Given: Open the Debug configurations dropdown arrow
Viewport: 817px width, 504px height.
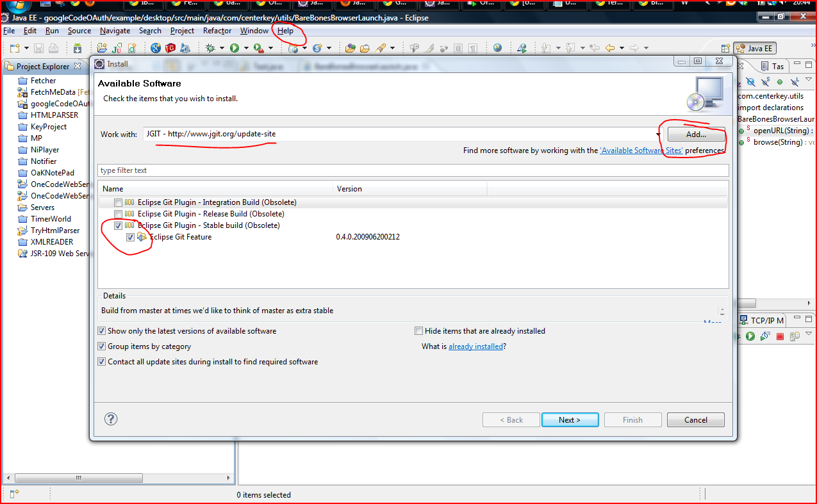Looking at the screenshot, I should (222, 48).
